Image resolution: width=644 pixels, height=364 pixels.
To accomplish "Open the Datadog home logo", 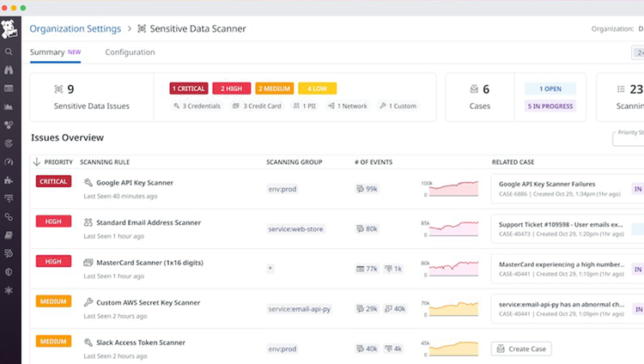I will pos(9,28).
